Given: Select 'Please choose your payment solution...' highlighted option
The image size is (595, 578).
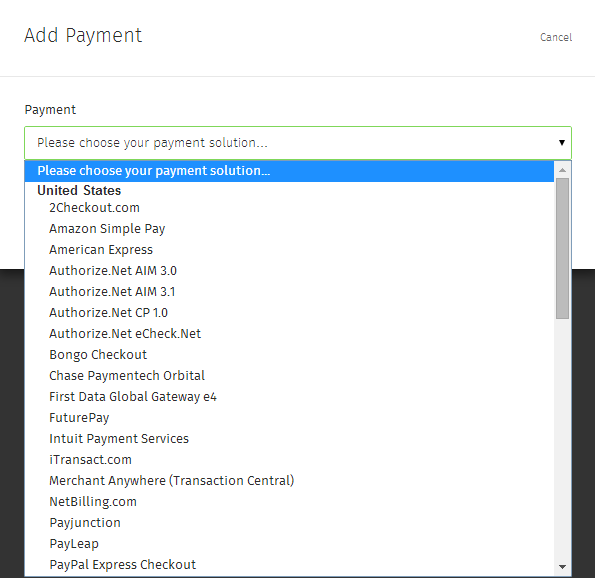Looking at the screenshot, I should coord(289,171).
